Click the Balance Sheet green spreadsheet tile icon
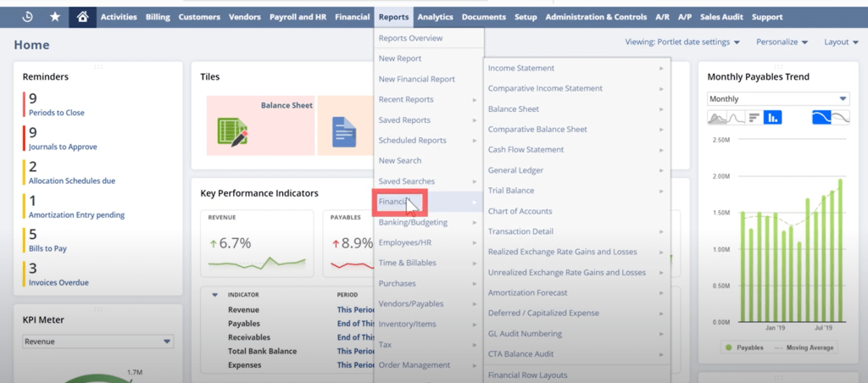 click(232, 132)
